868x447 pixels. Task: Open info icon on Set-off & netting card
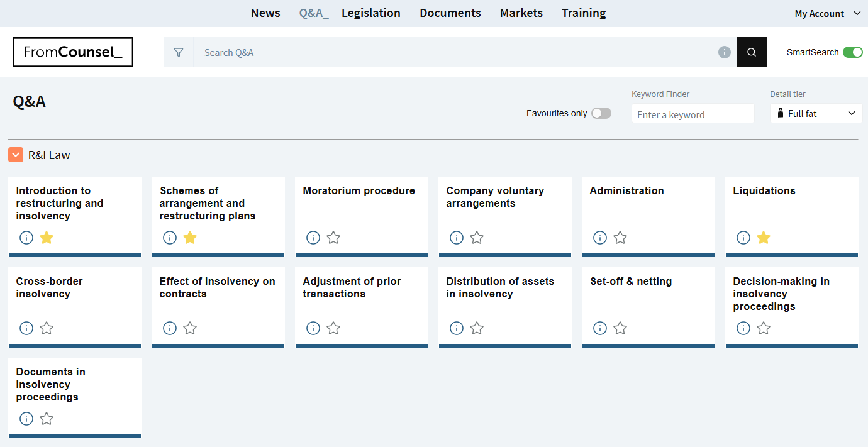(600, 328)
